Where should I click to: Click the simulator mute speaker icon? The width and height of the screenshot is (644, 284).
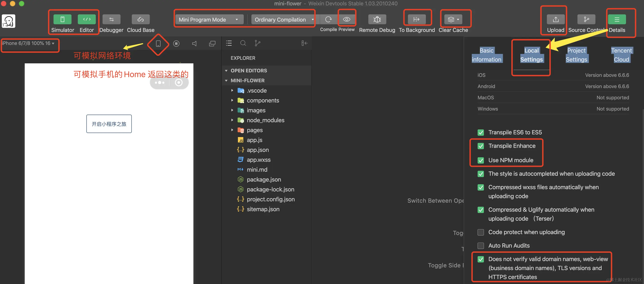[x=194, y=43]
